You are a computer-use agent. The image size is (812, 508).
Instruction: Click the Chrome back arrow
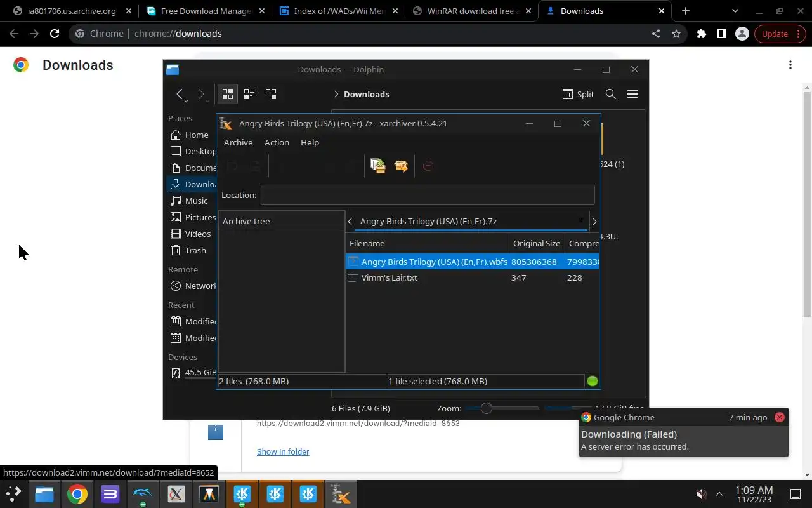click(x=14, y=34)
